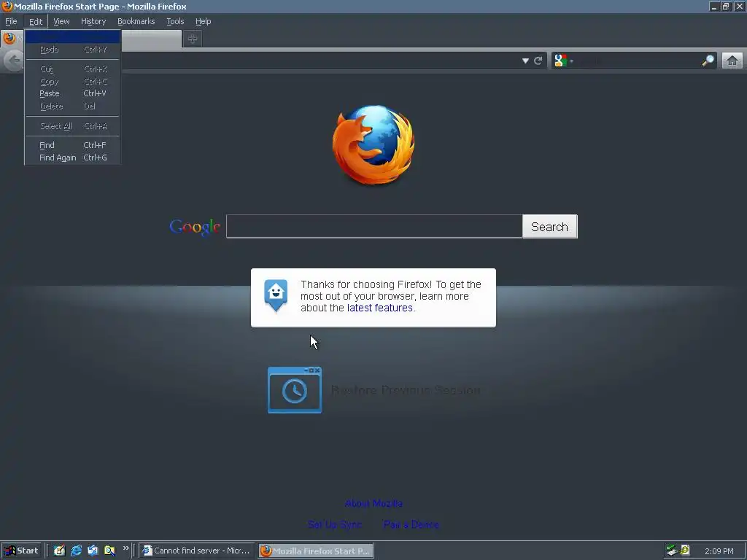
Task: Choose Cut in the Edit menu
Action: pos(72,69)
